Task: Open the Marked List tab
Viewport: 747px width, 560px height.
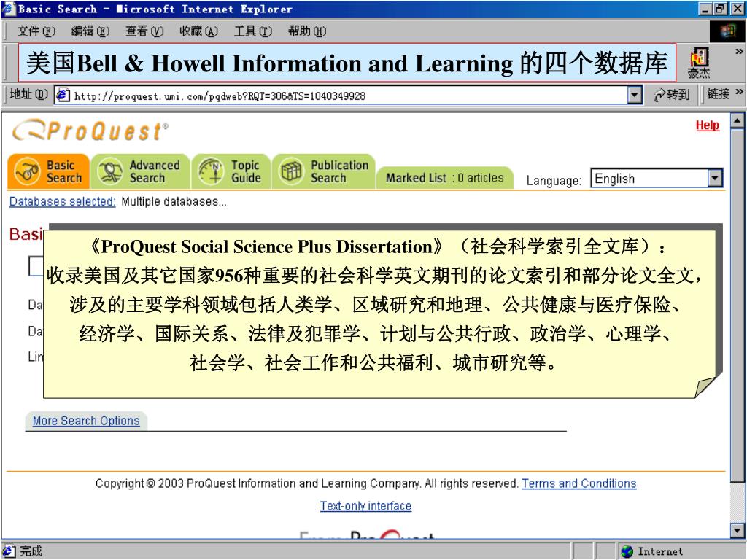Action: pos(444,178)
